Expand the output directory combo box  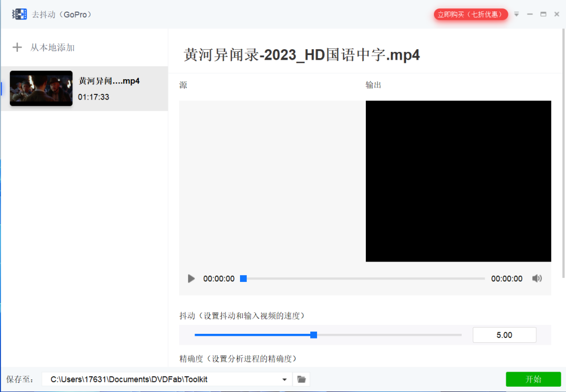coord(284,379)
